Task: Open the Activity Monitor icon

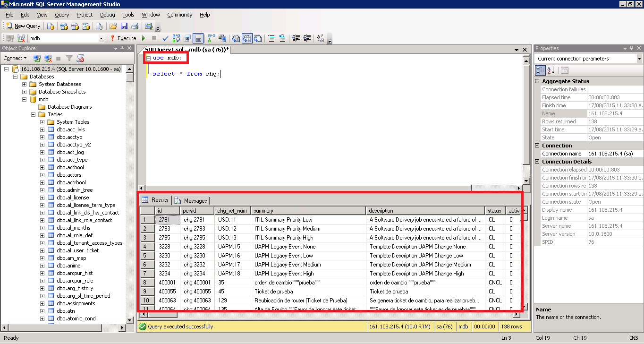Action: [x=149, y=26]
